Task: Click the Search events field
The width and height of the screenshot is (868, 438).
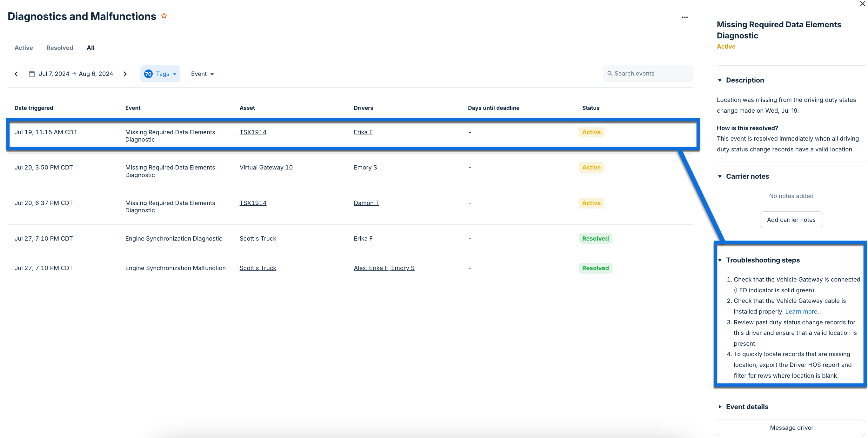Action: (x=650, y=73)
